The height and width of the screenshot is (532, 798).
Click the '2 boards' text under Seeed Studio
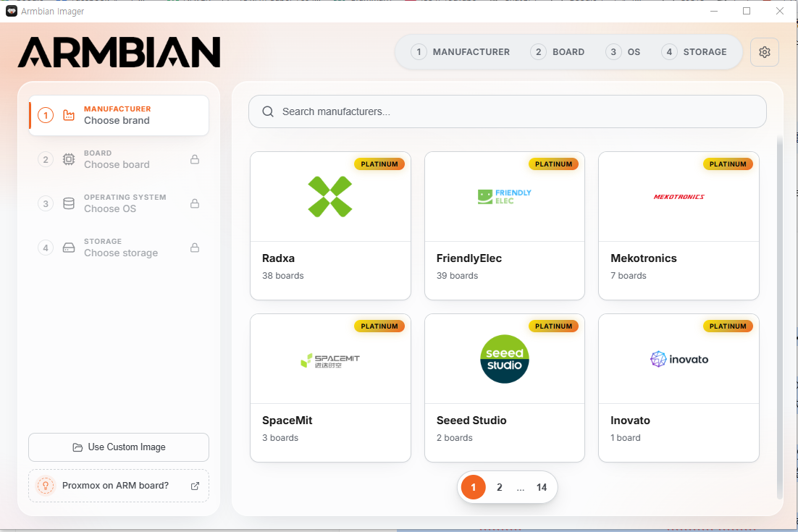coord(454,438)
